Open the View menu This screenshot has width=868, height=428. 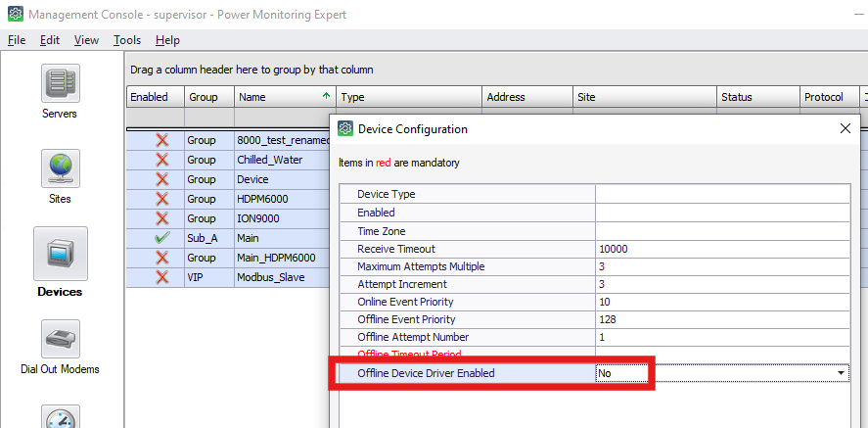tap(86, 40)
